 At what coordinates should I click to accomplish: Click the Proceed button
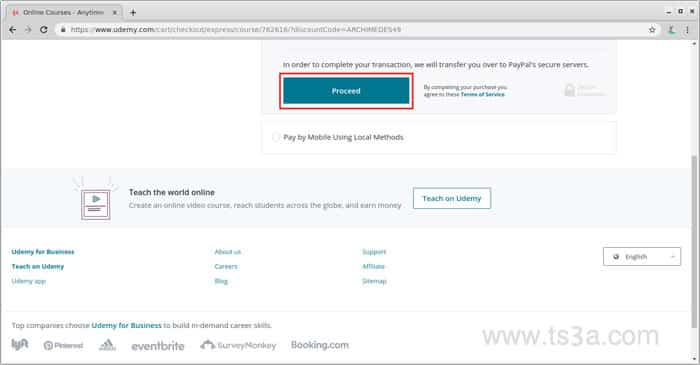coord(346,91)
